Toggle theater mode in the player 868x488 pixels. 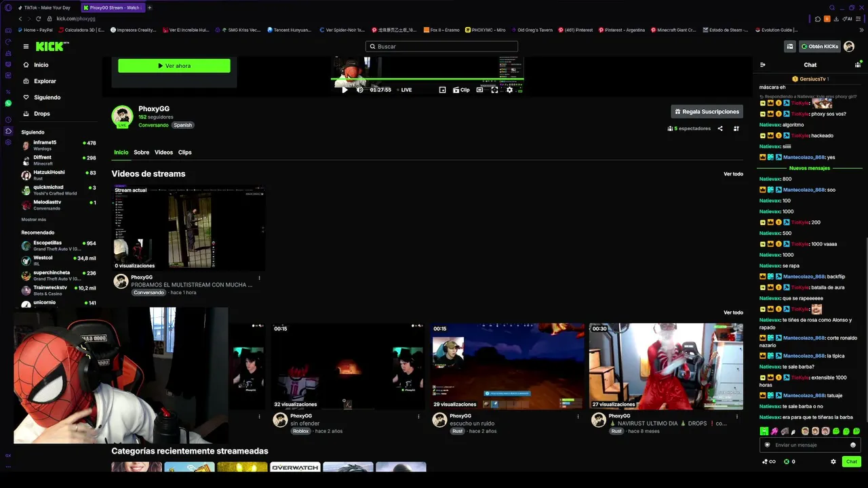(480, 89)
